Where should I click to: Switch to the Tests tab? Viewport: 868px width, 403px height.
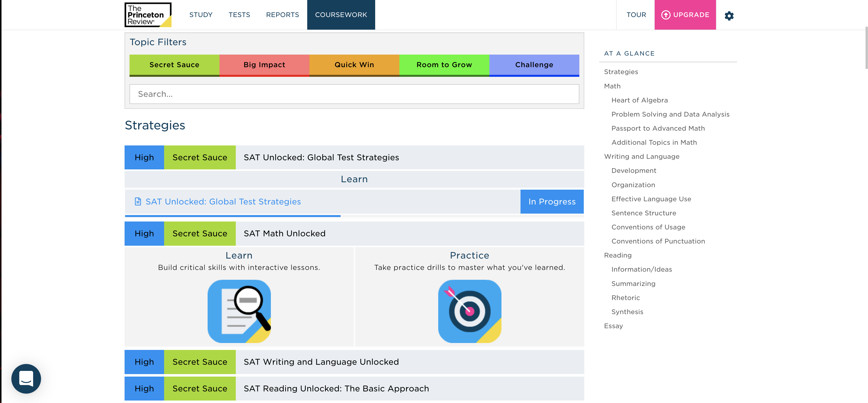click(x=239, y=15)
